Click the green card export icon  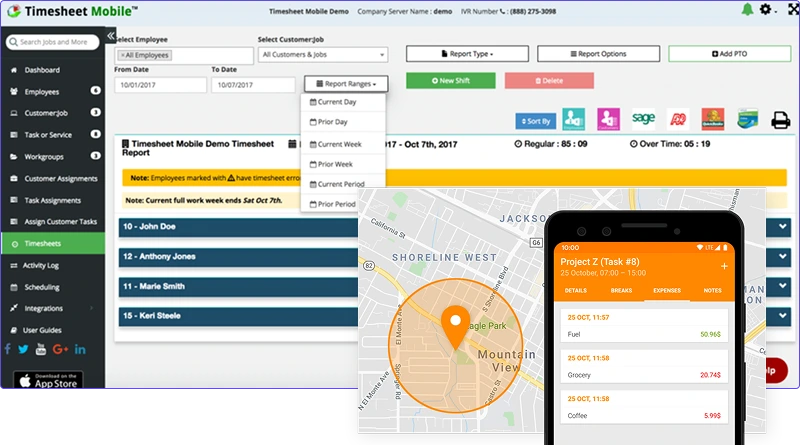pos(747,119)
